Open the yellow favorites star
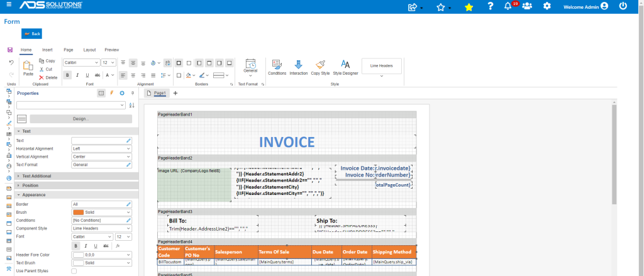This screenshot has width=644, height=276. [x=469, y=7]
